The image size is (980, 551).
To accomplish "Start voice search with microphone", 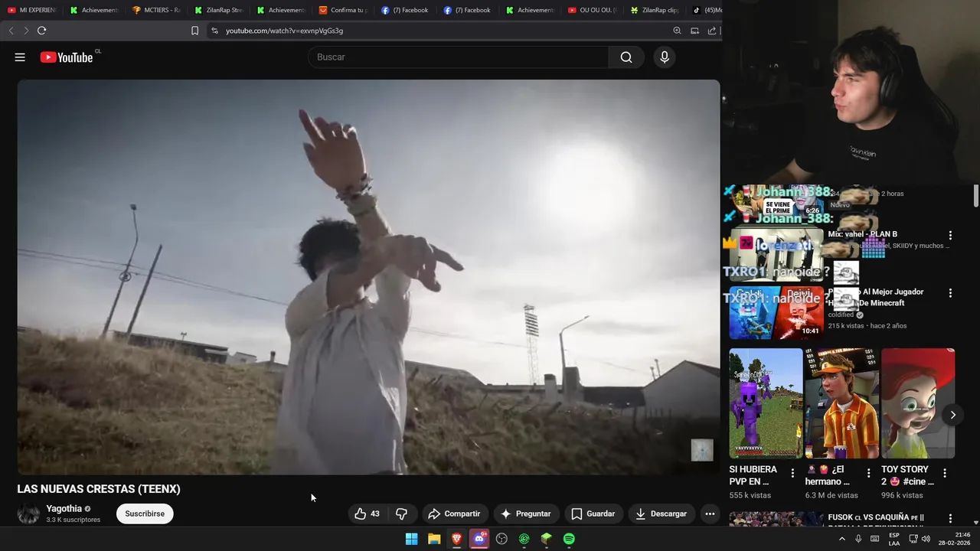I will tap(664, 57).
